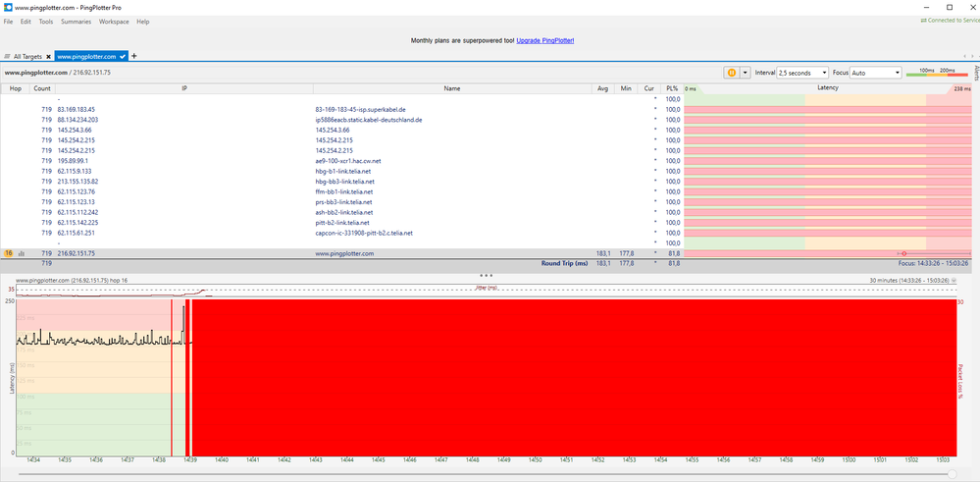
Task: Click the Name column header
Action: [x=452, y=88]
